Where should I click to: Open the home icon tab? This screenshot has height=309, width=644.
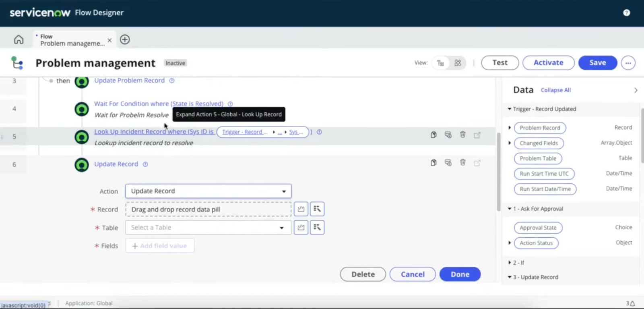click(x=19, y=39)
